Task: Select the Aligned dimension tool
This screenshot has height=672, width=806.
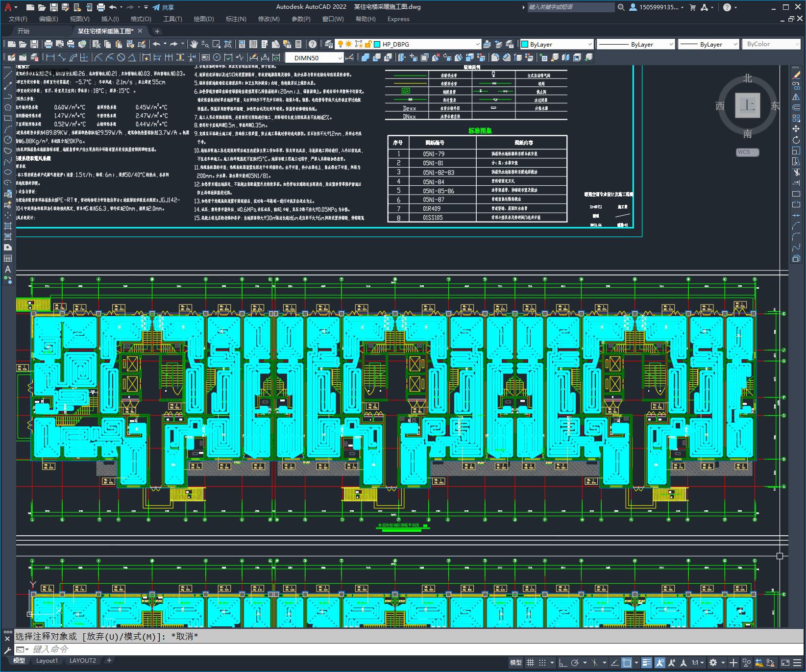Action: [61, 58]
